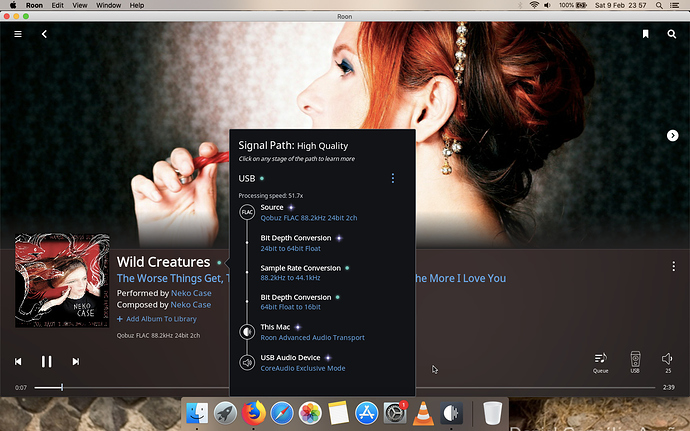
Task: Open Wi-Fi status menu
Action: [534, 5]
